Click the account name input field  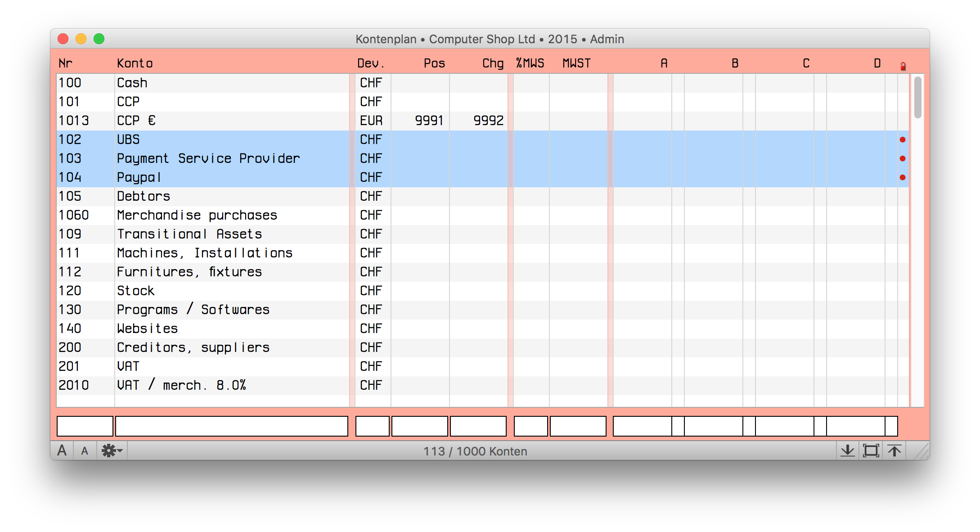click(x=231, y=426)
